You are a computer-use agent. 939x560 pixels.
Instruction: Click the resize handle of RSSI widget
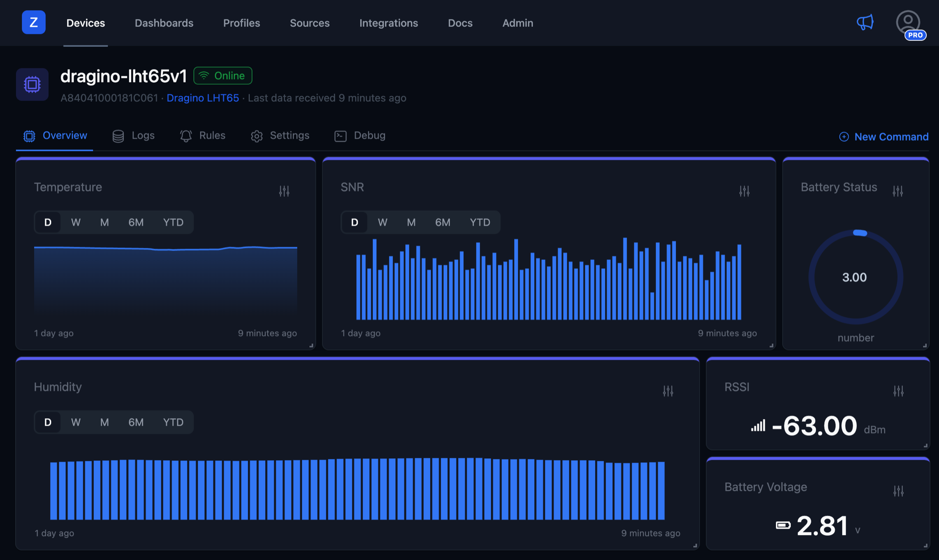coord(925,445)
